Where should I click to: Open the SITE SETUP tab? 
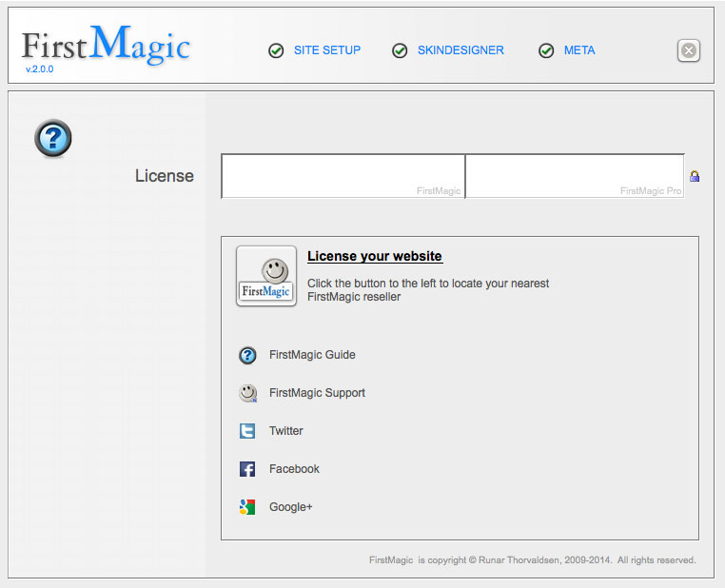click(327, 50)
